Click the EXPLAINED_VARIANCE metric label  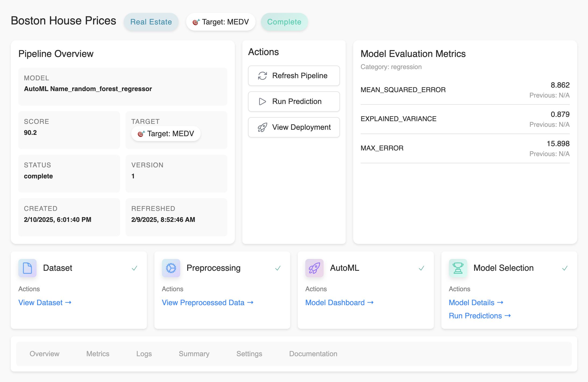pyautogui.click(x=399, y=119)
